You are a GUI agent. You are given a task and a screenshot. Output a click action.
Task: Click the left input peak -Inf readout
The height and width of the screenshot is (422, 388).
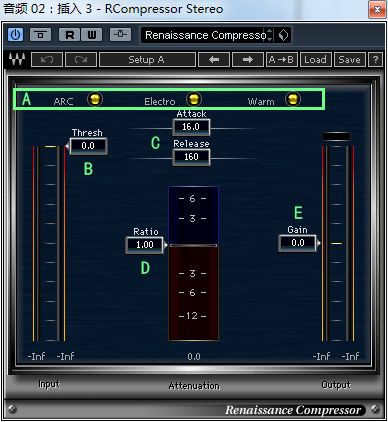pos(37,356)
